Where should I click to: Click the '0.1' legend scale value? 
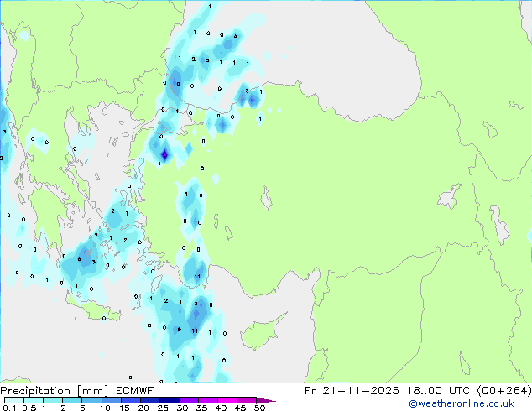(9, 408)
